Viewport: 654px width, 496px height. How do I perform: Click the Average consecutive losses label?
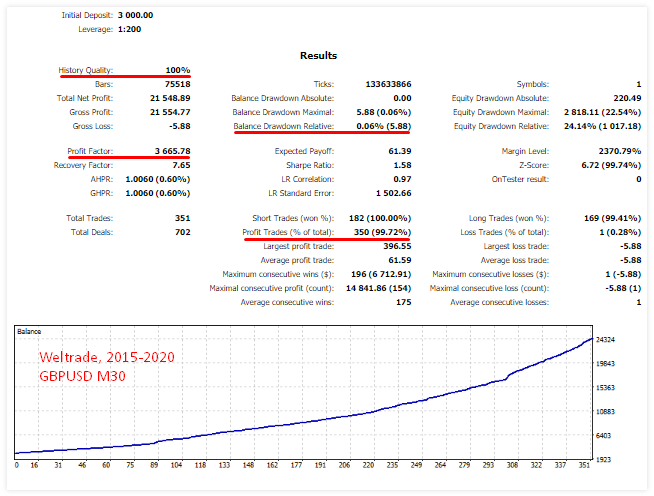(499, 302)
